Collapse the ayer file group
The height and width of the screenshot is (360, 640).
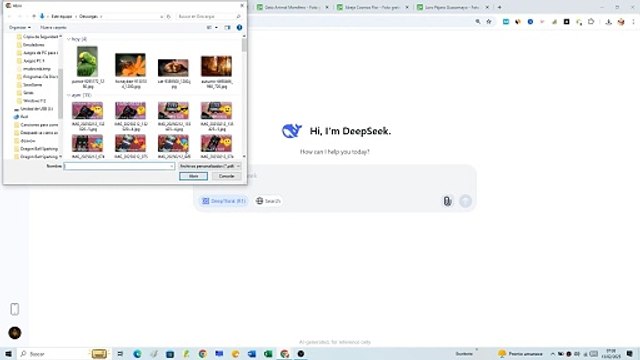coord(69,95)
